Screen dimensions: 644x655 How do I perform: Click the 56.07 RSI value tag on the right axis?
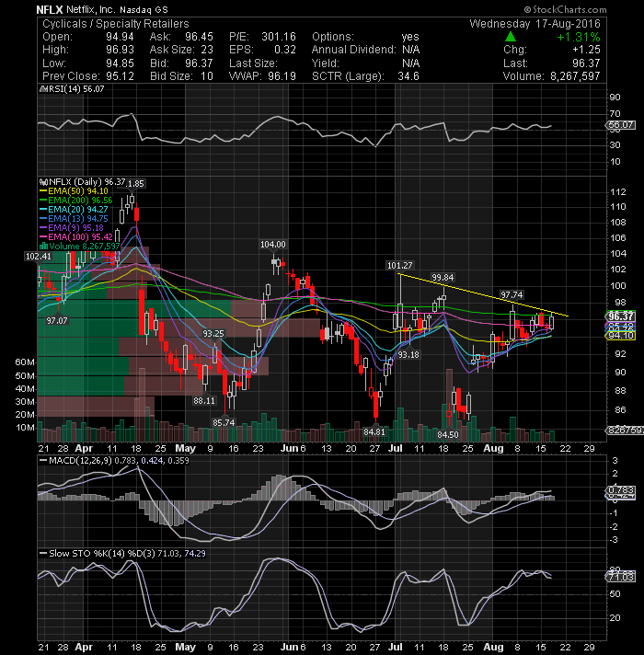pos(620,125)
